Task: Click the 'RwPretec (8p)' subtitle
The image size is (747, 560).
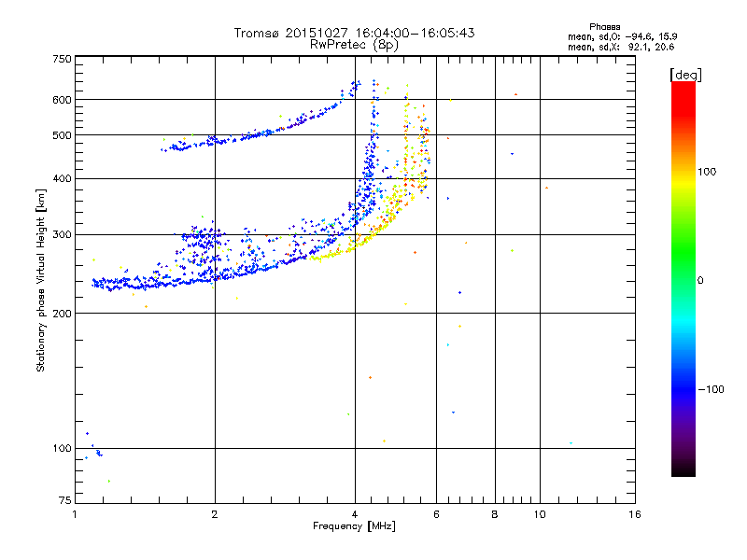Action: tap(354, 45)
